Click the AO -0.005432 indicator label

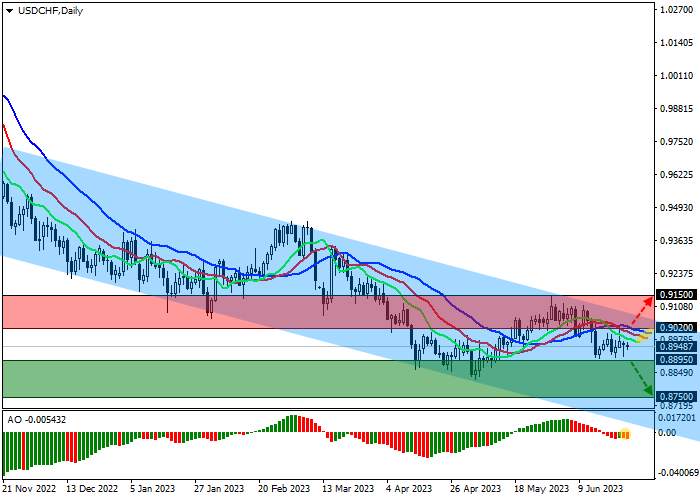(x=37, y=420)
